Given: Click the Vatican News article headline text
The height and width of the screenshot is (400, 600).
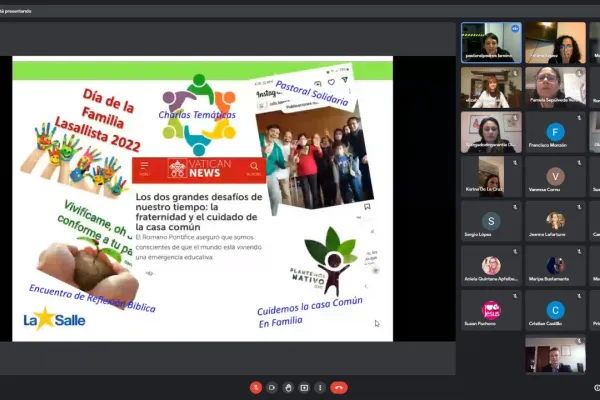Looking at the screenshot, I should point(199,212).
